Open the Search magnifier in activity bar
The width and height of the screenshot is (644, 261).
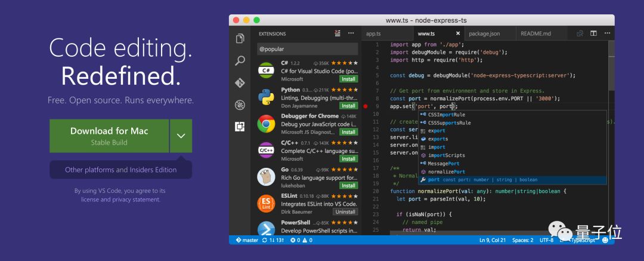tap(240, 61)
